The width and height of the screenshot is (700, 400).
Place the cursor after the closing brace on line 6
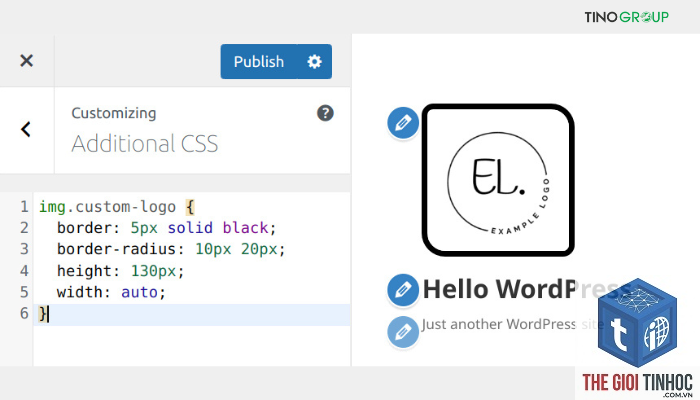pos(47,314)
